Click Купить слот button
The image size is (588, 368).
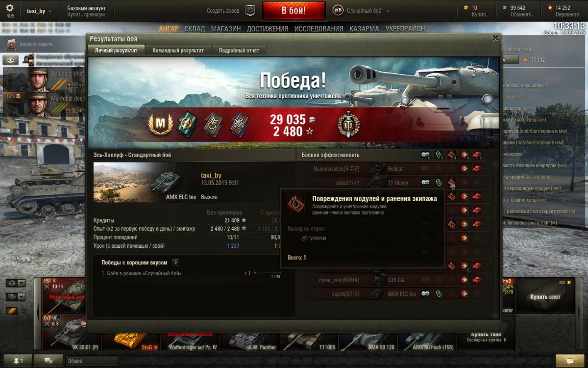tap(545, 296)
